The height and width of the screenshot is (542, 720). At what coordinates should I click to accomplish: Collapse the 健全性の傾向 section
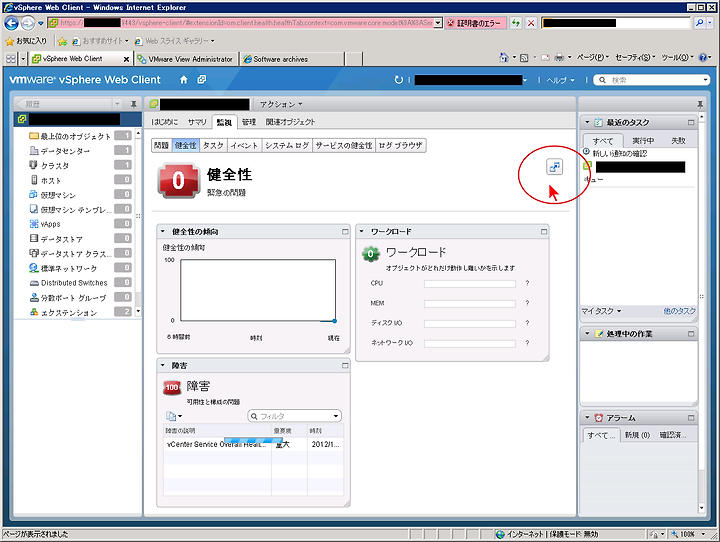163,231
